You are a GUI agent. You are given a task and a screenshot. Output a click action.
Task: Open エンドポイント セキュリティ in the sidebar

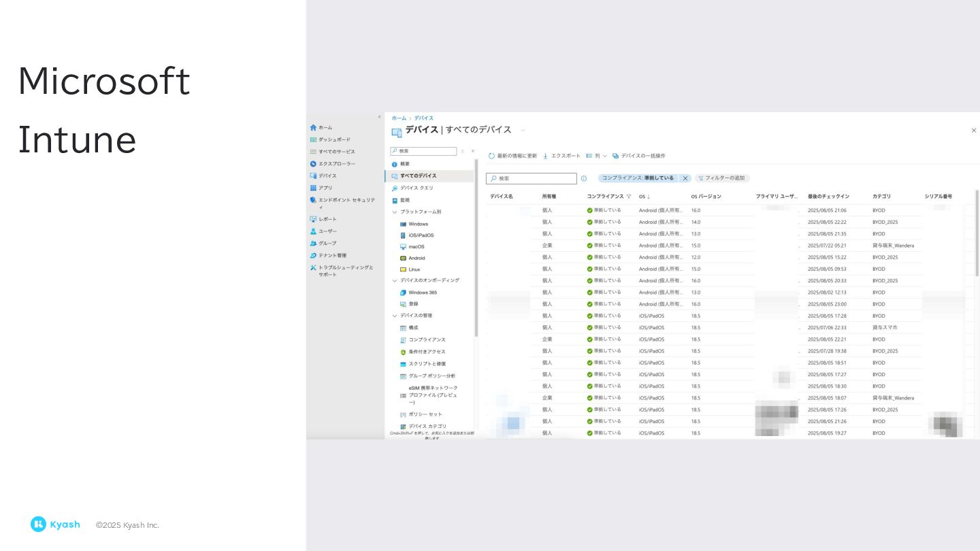342,203
